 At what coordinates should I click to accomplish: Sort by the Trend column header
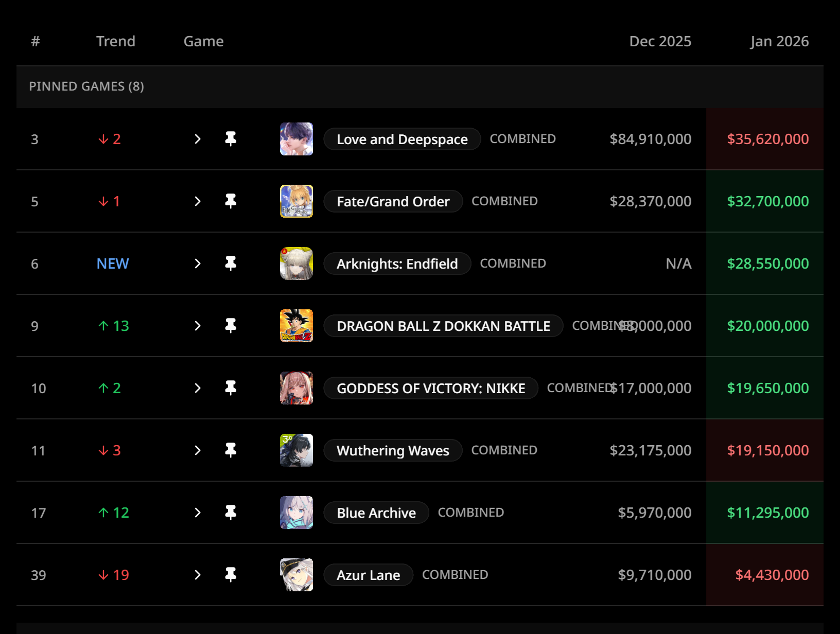[x=116, y=41]
